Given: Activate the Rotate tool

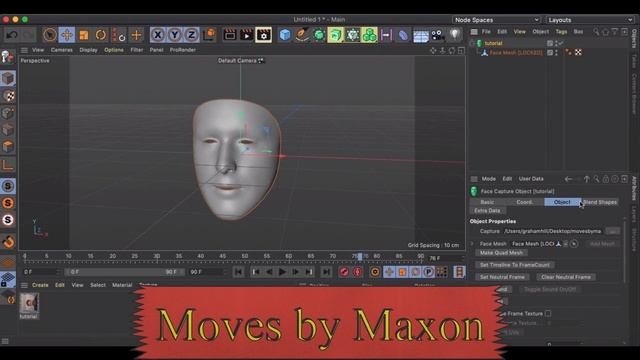Looking at the screenshot, I should coord(100,35).
